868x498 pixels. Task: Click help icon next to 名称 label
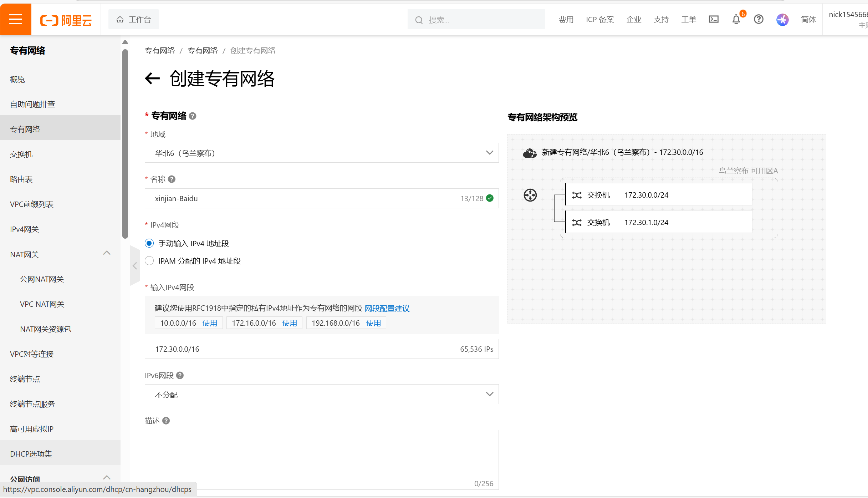point(172,179)
